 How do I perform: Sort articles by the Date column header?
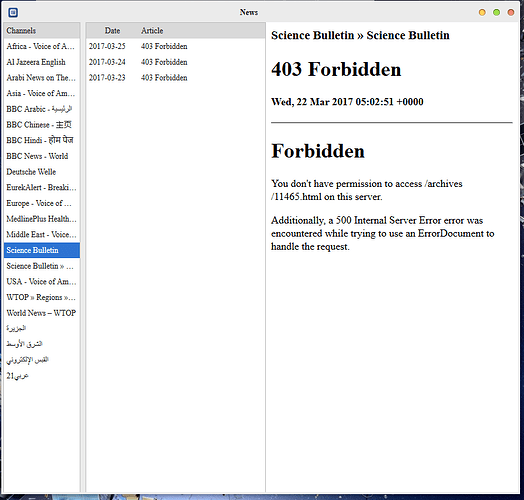pos(112,30)
